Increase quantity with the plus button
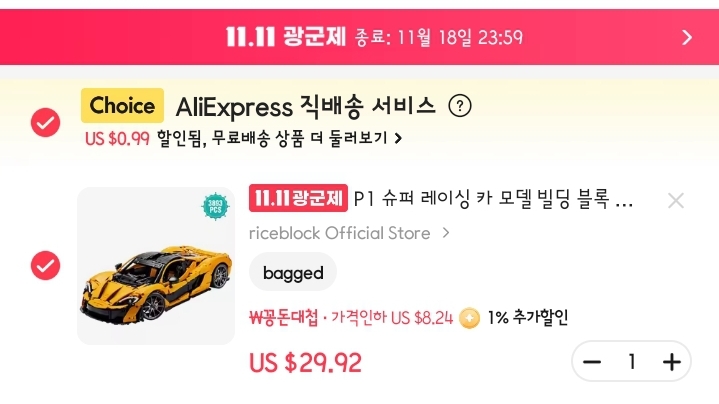The width and height of the screenshot is (719, 404). [x=672, y=362]
